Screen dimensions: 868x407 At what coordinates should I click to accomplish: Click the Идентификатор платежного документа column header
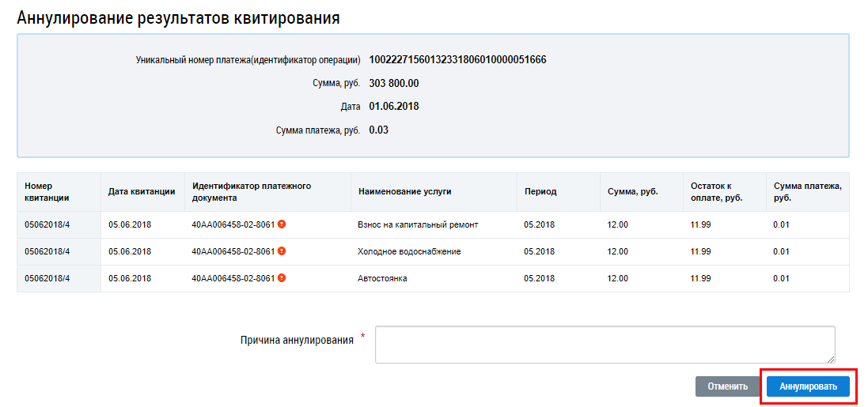(252, 191)
